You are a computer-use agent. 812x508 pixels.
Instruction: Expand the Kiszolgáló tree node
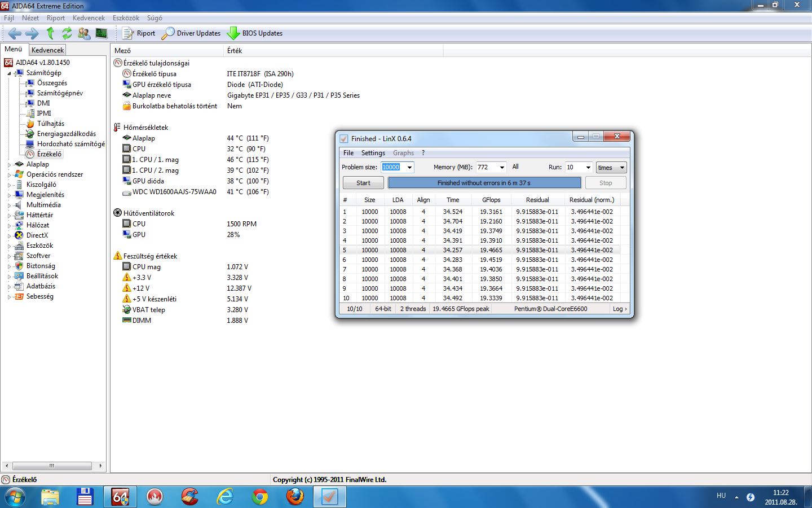click(9, 185)
